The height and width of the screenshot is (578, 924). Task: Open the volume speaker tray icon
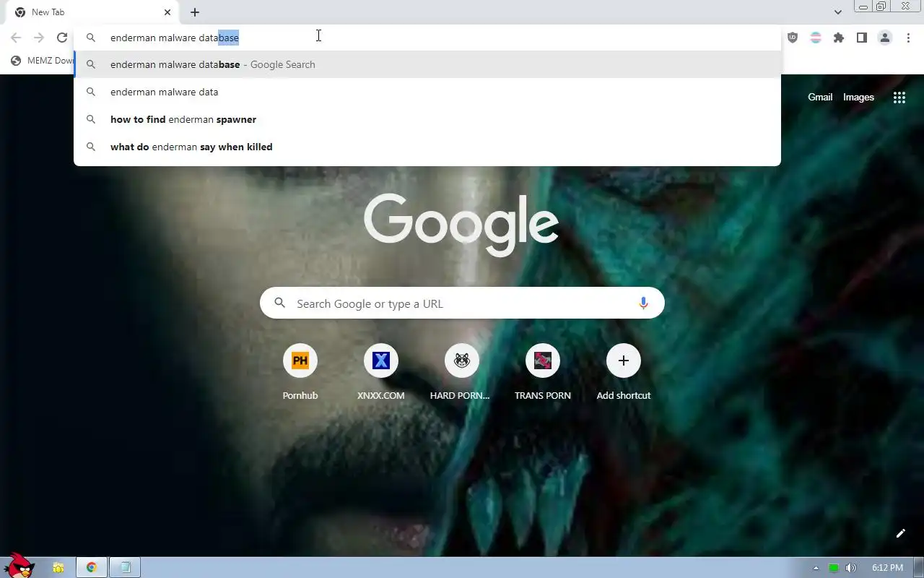coord(851,568)
